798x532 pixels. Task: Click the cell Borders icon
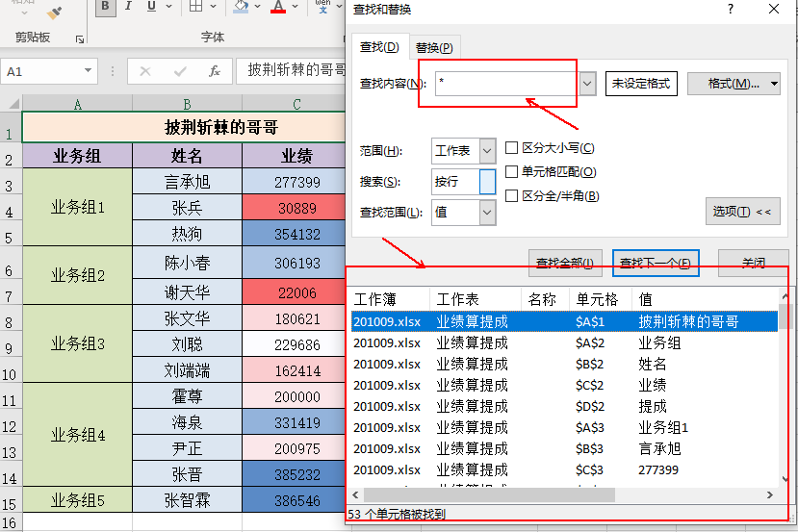pyautogui.click(x=196, y=7)
